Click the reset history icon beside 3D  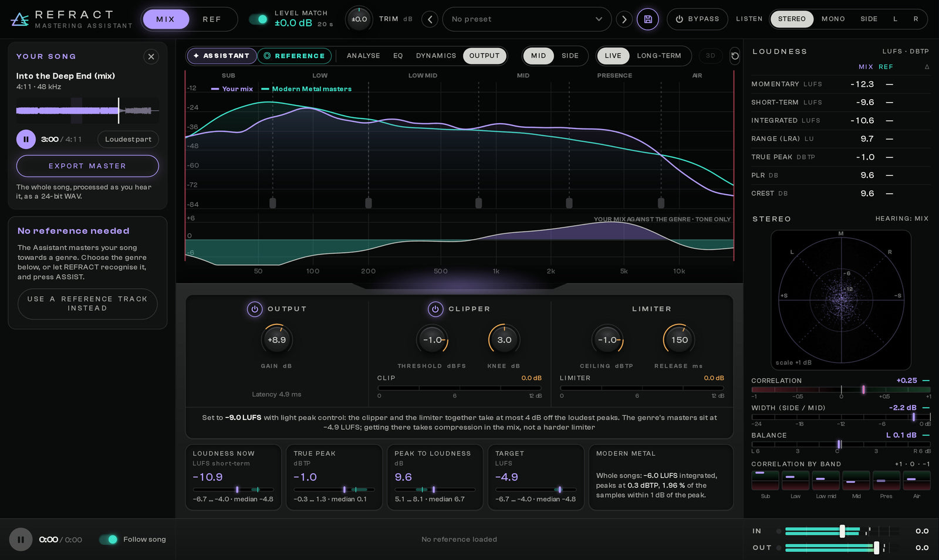coord(735,56)
